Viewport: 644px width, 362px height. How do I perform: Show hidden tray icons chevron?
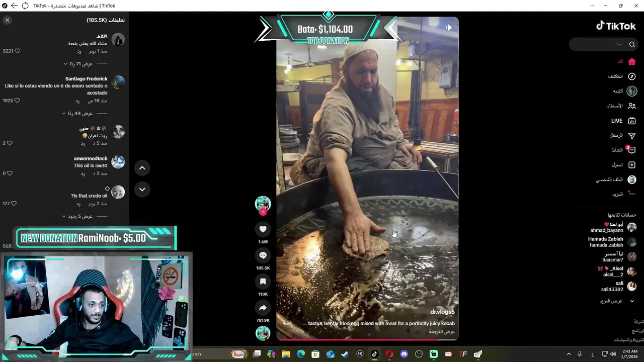pos(569,354)
